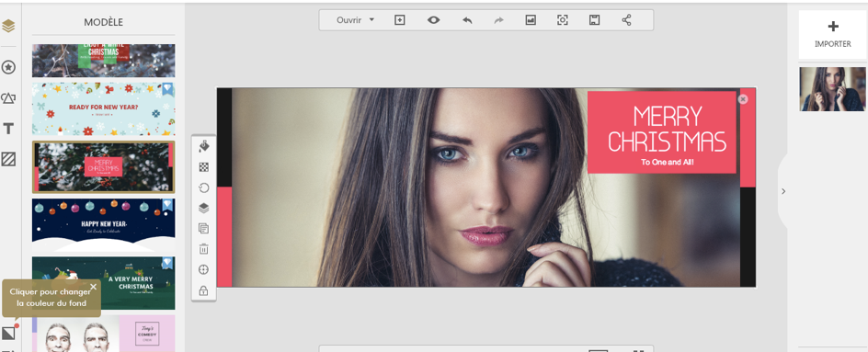Collapse the right panel chevron arrow
The width and height of the screenshot is (868, 352).
783,191
